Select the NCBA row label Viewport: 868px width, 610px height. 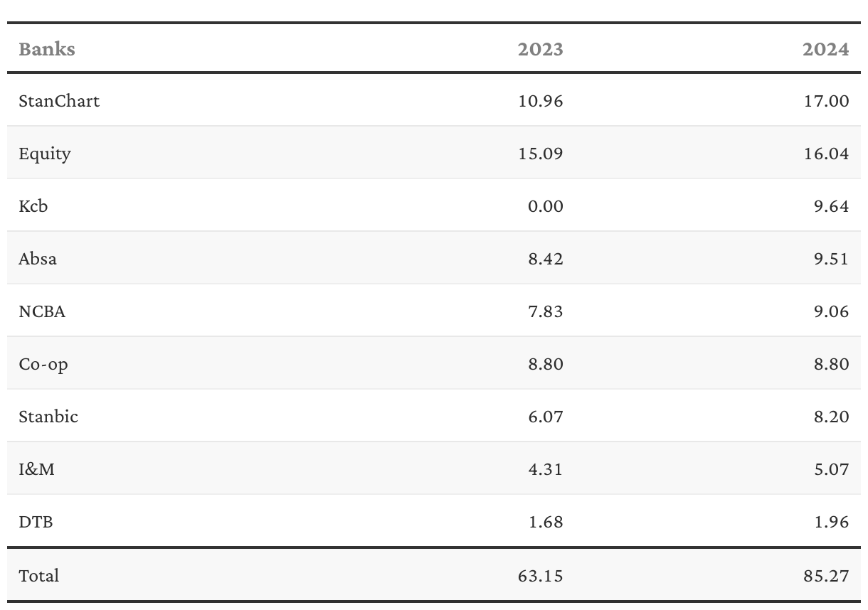[x=42, y=311]
